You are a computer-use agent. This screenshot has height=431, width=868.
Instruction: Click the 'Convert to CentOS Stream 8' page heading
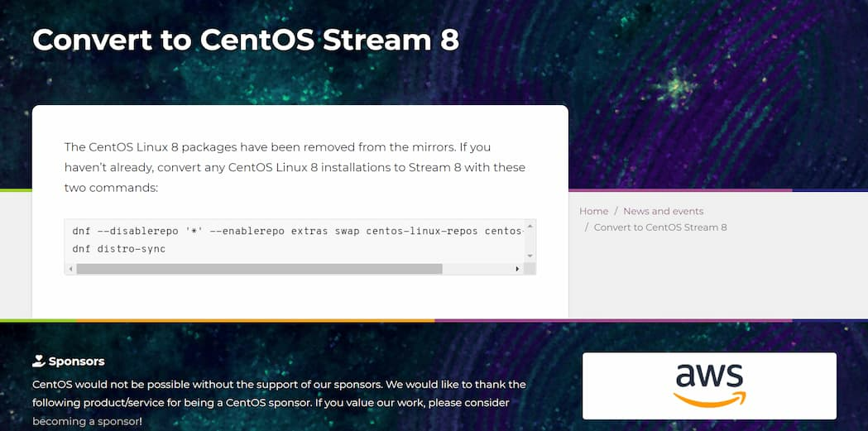point(245,39)
